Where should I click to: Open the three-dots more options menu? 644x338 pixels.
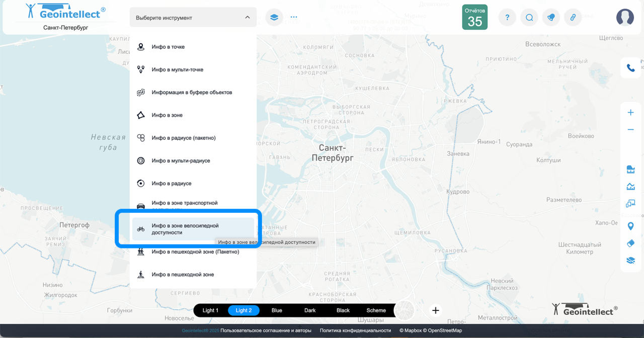[x=294, y=17]
